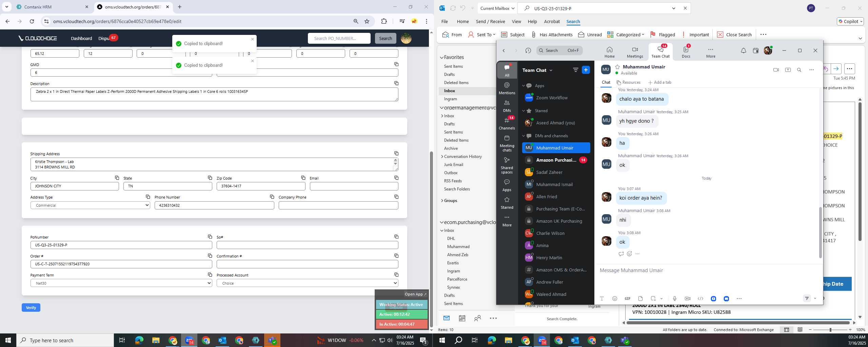The height and width of the screenshot is (347, 868).
Task: Click the Zoom chat message scrollbar
Action: click(x=821, y=232)
